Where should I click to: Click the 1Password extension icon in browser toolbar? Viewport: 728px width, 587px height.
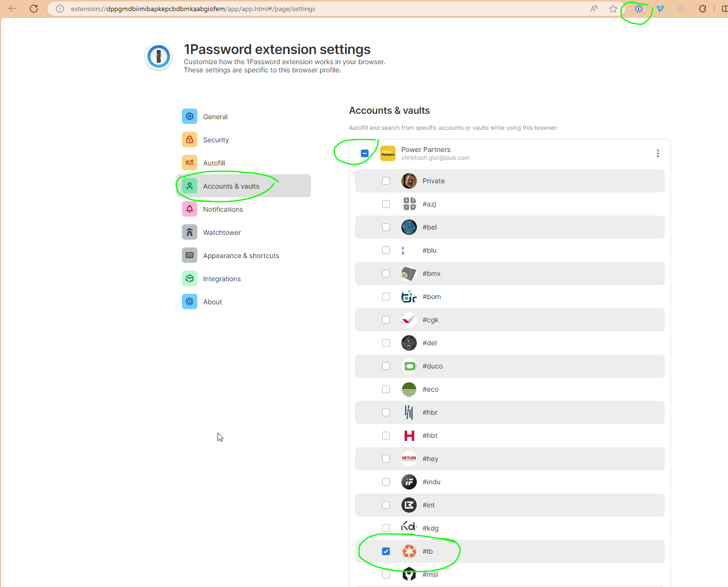point(638,9)
